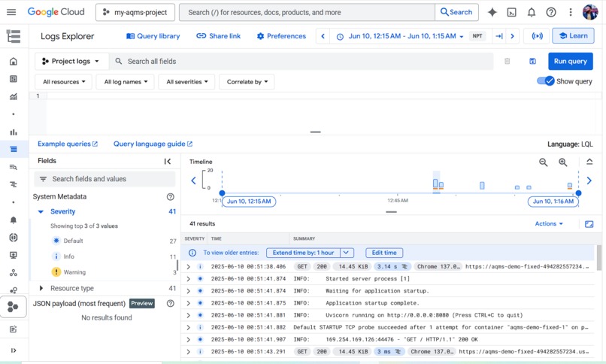
Task: Expand the Resource type field group
Action: click(41, 288)
